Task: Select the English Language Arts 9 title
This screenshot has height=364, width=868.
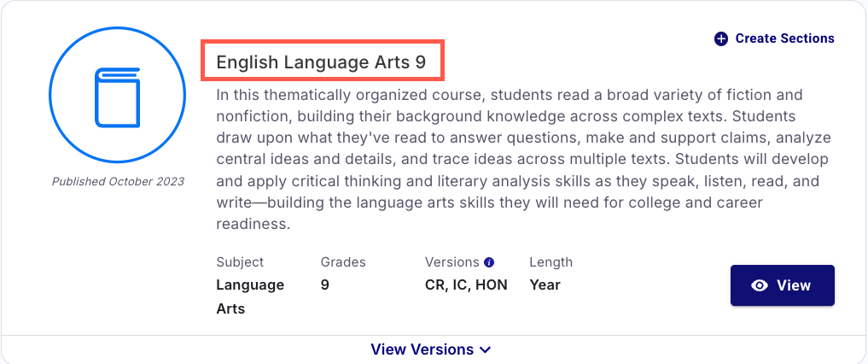Action: click(320, 62)
